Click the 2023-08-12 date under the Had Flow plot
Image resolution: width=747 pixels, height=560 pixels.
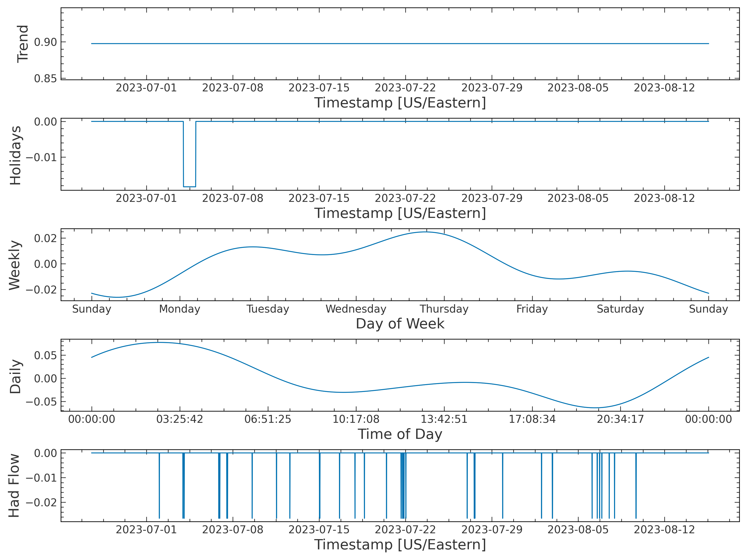[x=664, y=530]
